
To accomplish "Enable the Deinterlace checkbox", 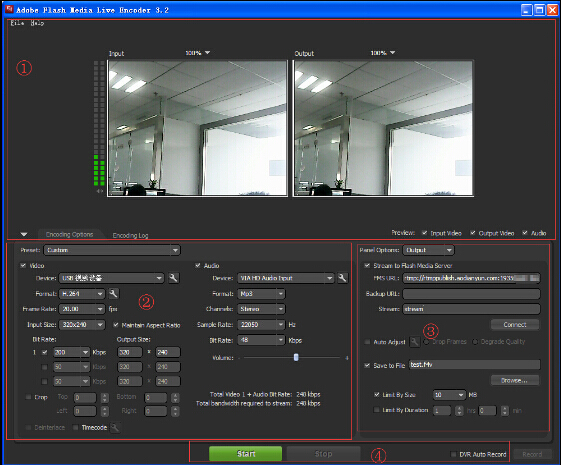I will tap(28, 427).
